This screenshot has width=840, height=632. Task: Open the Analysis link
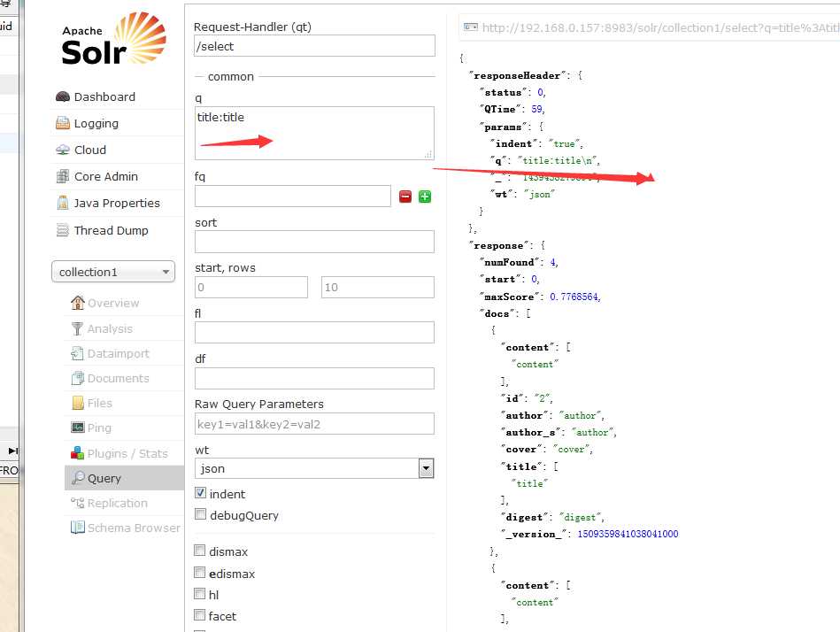coord(110,329)
